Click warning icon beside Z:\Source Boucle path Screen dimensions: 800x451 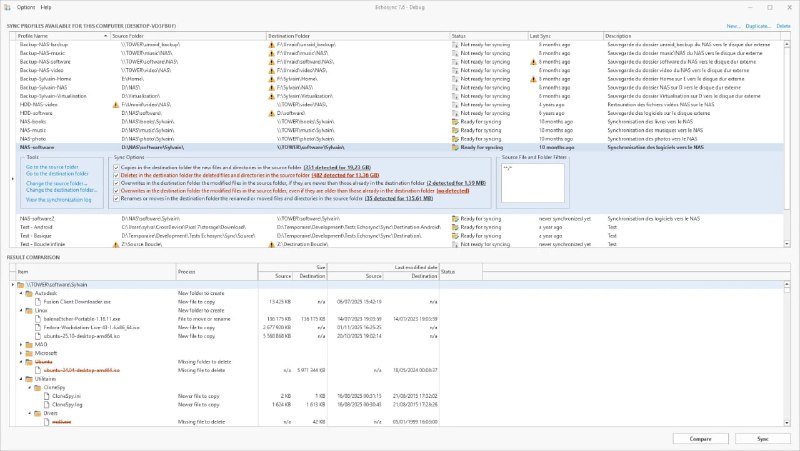pyautogui.click(x=116, y=244)
